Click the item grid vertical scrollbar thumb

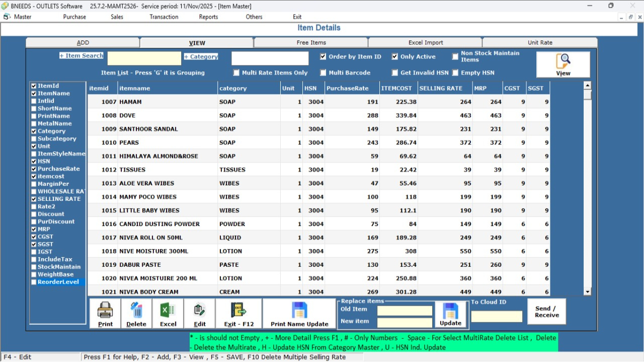[587, 95]
